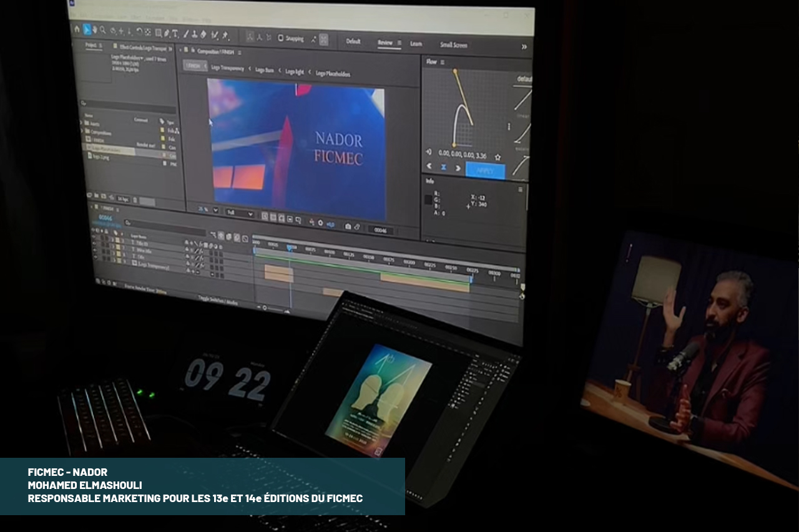
Task: Select the Hand tool
Action: pyautogui.click(x=94, y=30)
